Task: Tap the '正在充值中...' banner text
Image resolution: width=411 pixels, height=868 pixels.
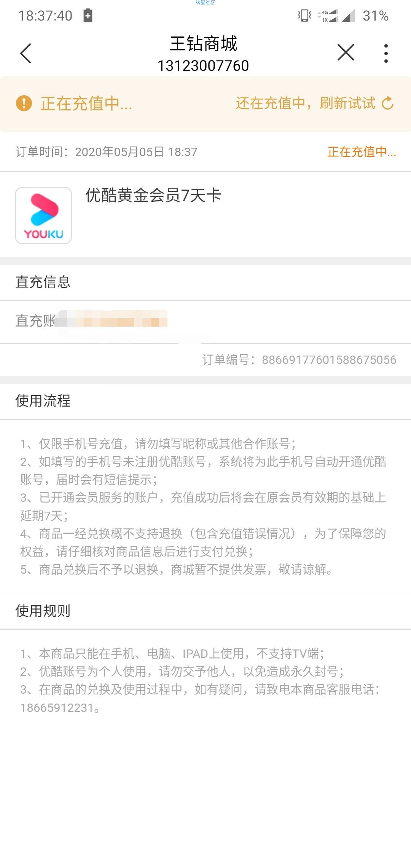Action: point(86,104)
